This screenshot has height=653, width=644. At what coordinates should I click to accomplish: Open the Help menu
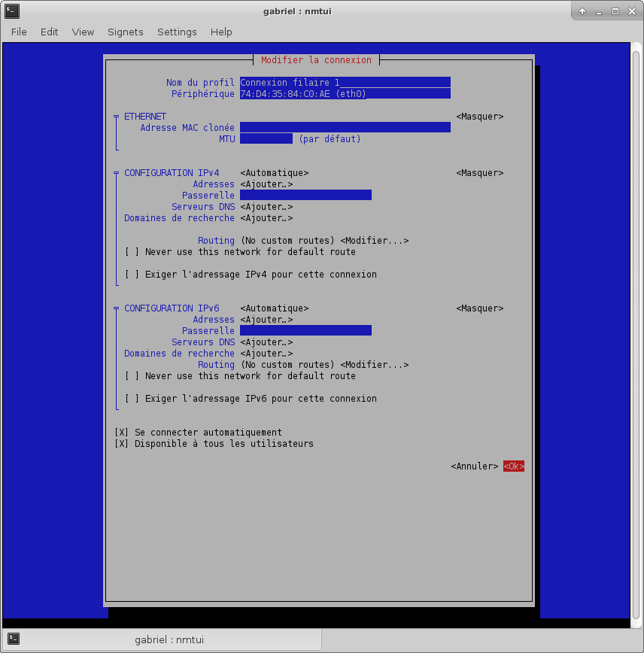pyautogui.click(x=221, y=32)
